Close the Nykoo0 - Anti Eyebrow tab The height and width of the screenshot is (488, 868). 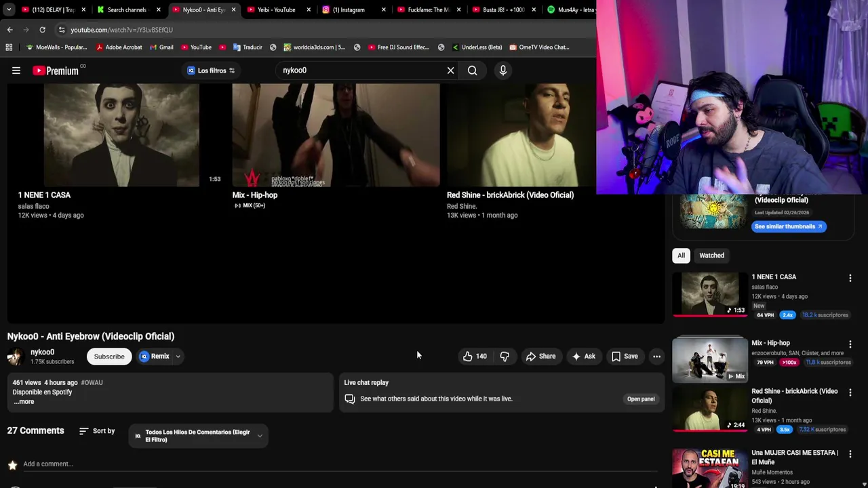(x=233, y=9)
